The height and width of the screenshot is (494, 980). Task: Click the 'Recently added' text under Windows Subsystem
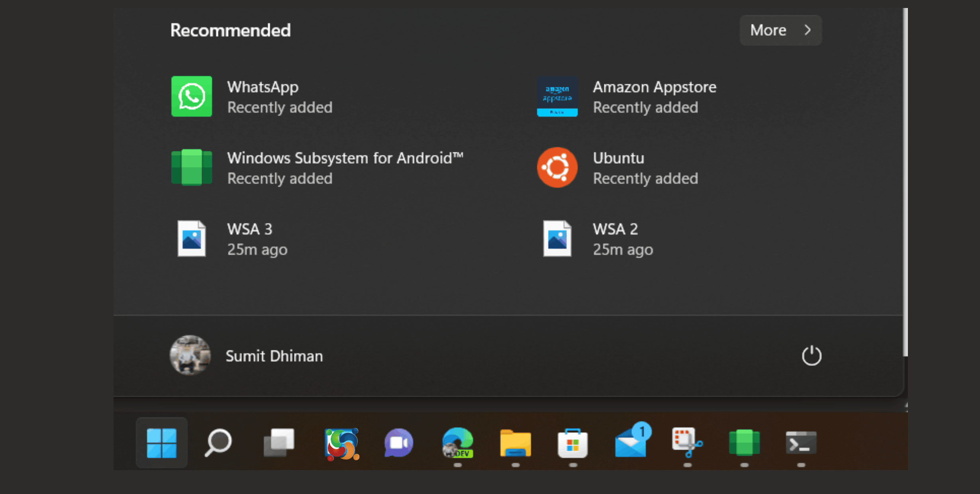pyautogui.click(x=280, y=178)
